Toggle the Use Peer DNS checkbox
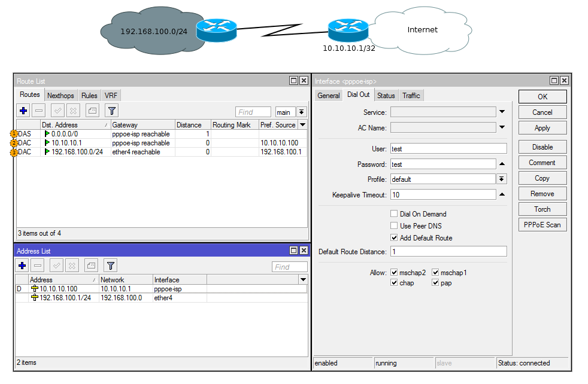Viewport: 588px width, 384px height. point(394,225)
